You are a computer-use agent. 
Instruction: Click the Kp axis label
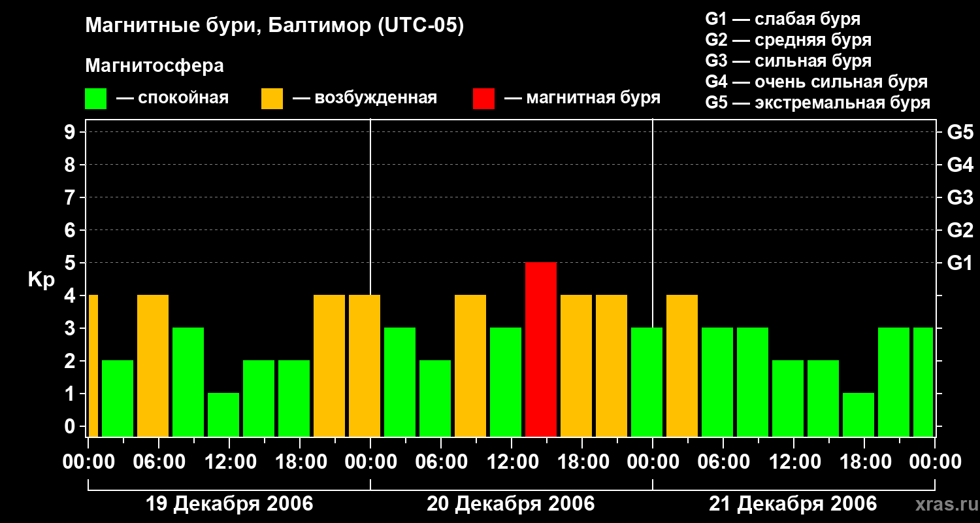41,280
